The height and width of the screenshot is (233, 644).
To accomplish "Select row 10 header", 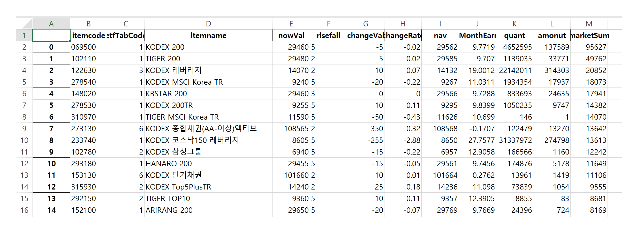I will (24, 140).
